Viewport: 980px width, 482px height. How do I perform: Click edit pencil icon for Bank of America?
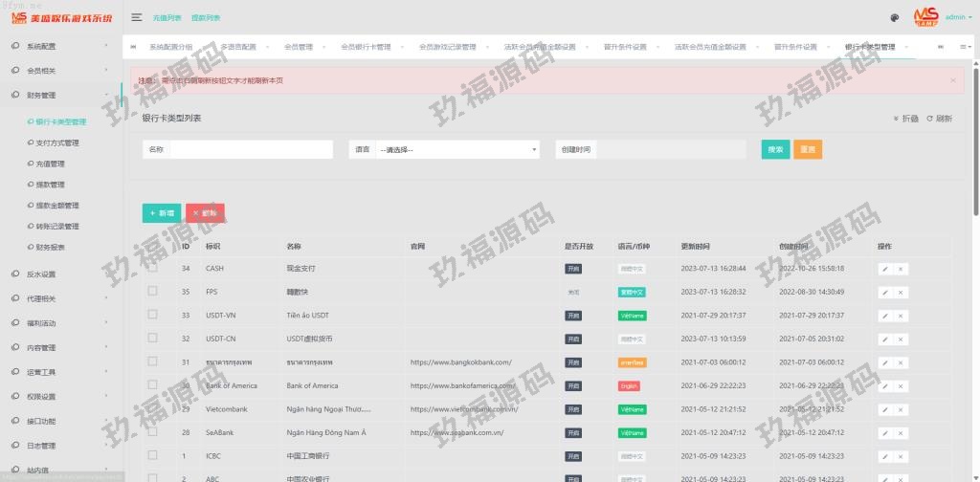(x=884, y=385)
